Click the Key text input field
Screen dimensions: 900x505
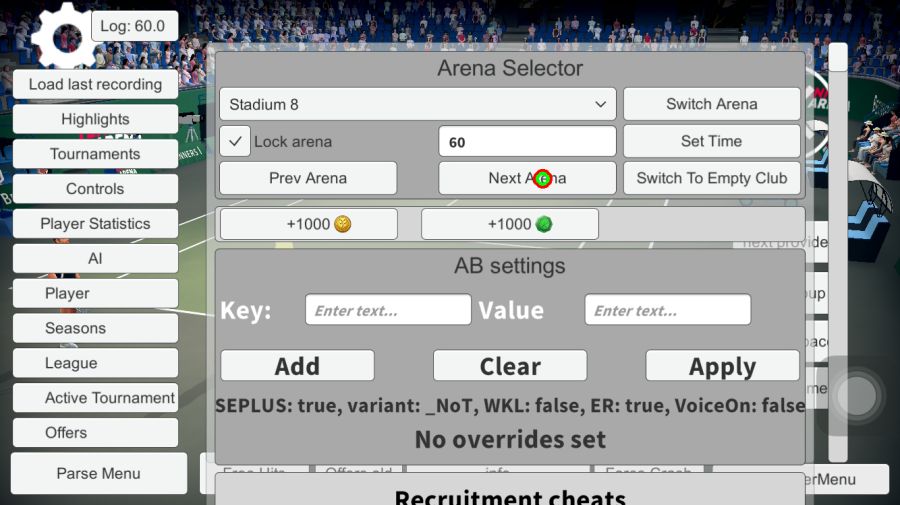click(388, 310)
